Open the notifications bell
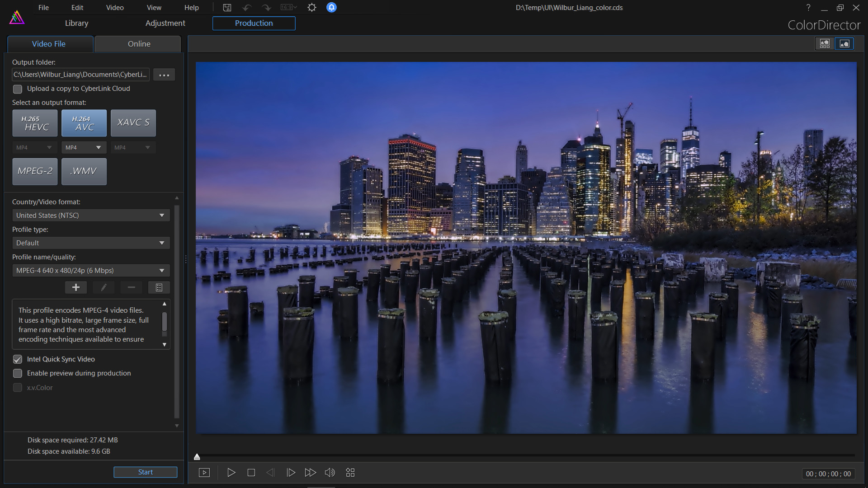 pos(331,7)
